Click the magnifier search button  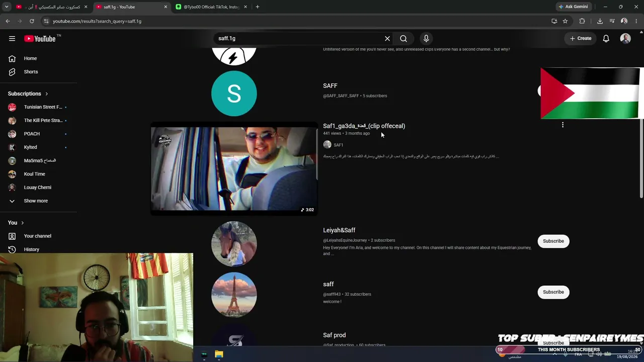pyautogui.click(x=404, y=38)
